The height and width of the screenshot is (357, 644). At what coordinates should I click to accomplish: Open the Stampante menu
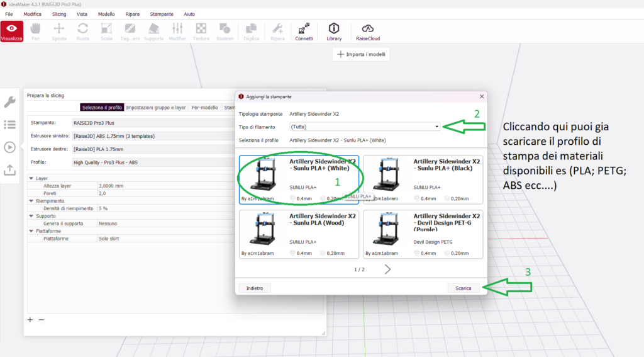(x=162, y=14)
